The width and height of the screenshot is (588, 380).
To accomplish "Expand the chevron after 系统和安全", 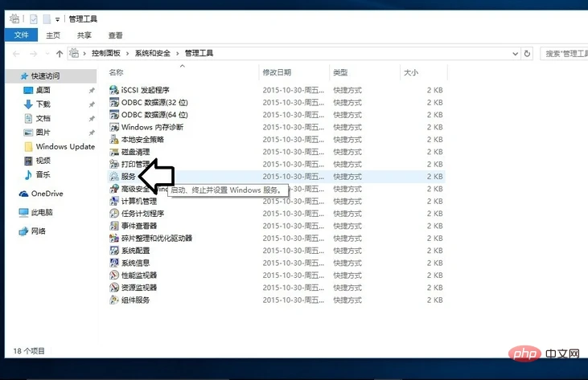I will [x=178, y=54].
